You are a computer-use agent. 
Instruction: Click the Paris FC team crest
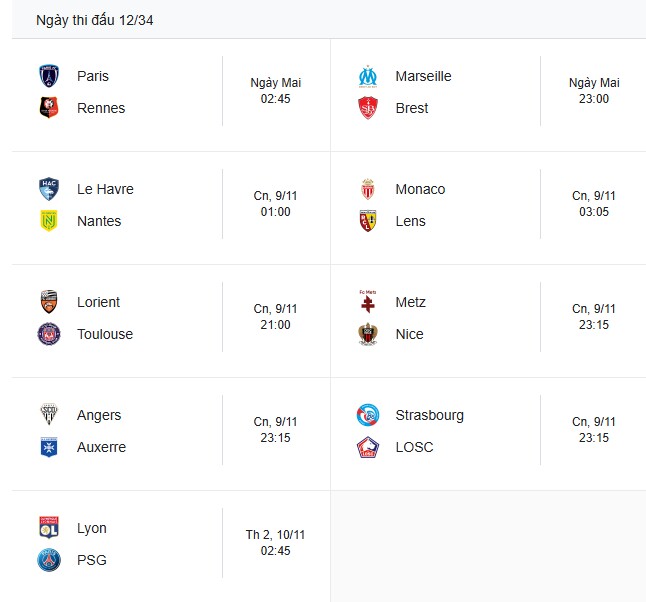click(49, 76)
